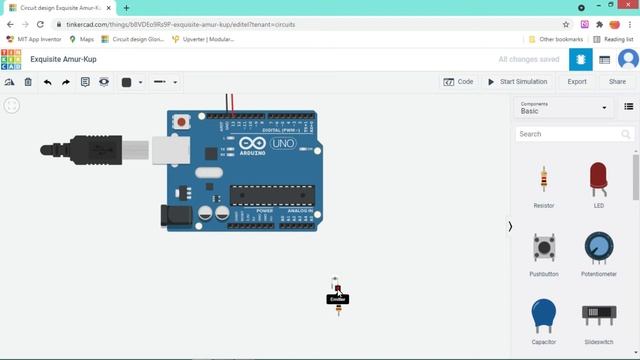Screen dimensions: 640x360
Task: Start Simulation
Action: (517, 82)
